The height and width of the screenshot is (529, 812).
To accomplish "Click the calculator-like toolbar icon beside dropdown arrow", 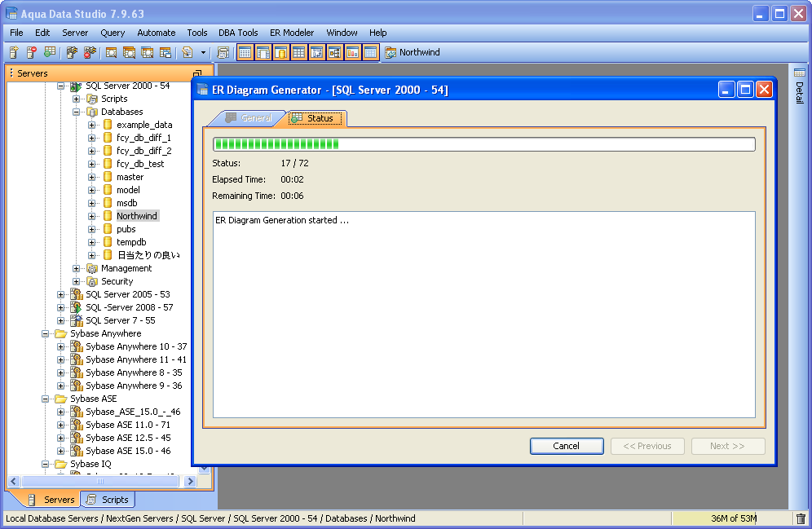I will point(223,52).
